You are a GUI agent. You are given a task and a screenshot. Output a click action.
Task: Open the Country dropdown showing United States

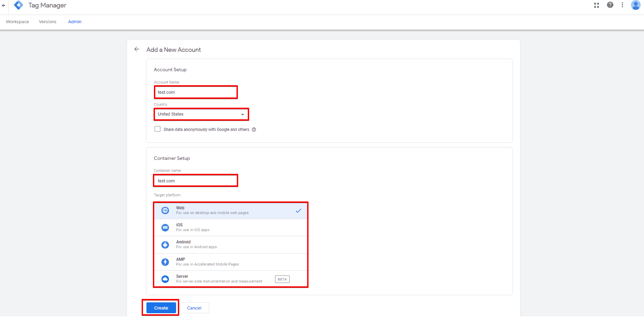coord(201,114)
